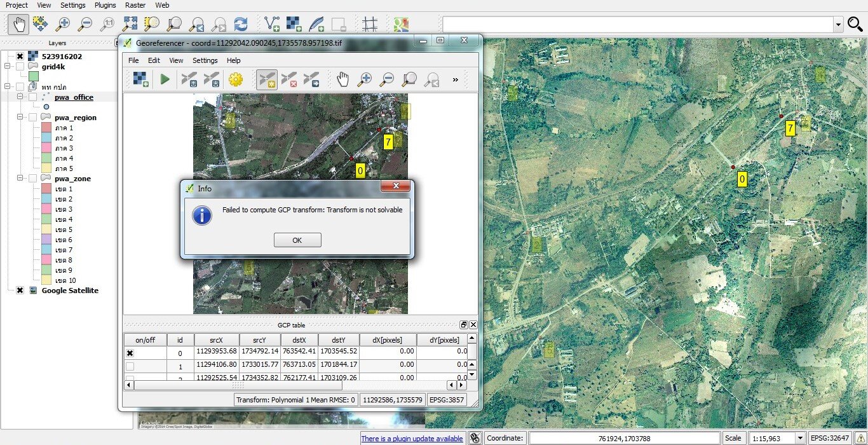Open the Web menu
The width and height of the screenshot is (868, 445).
point(162,5)
